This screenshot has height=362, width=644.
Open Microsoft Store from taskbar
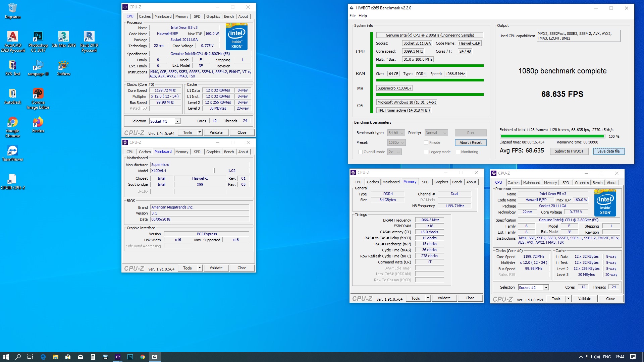[68, 357]
